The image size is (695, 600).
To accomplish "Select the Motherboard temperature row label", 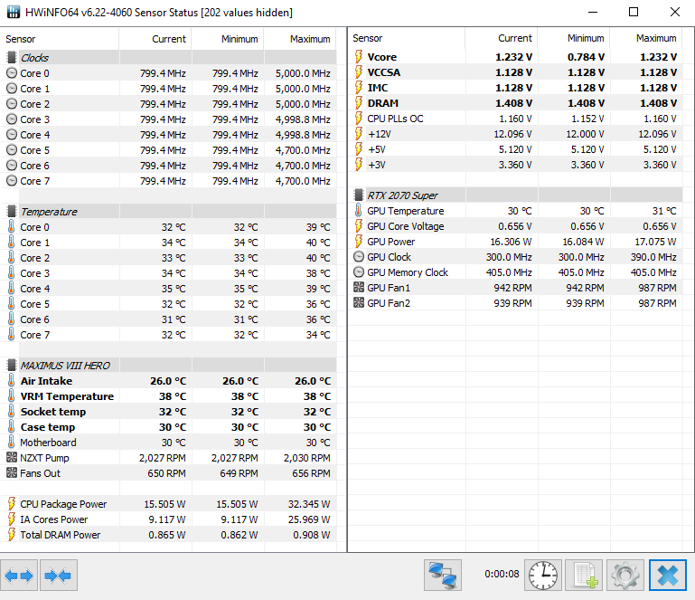I will 48,442.
